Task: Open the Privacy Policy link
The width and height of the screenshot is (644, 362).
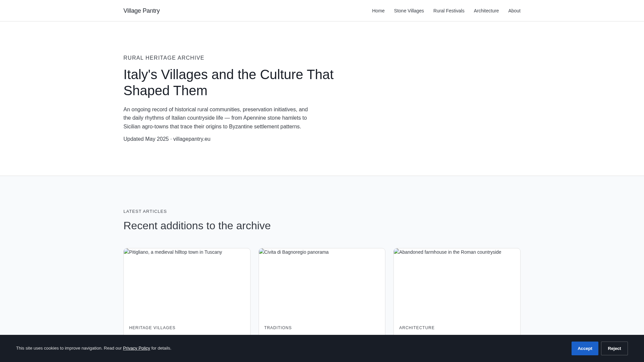Action: (137, 348)
